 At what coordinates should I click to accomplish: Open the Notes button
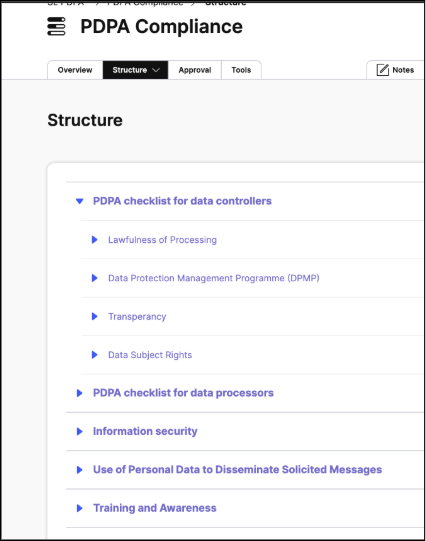coord(395,70)
